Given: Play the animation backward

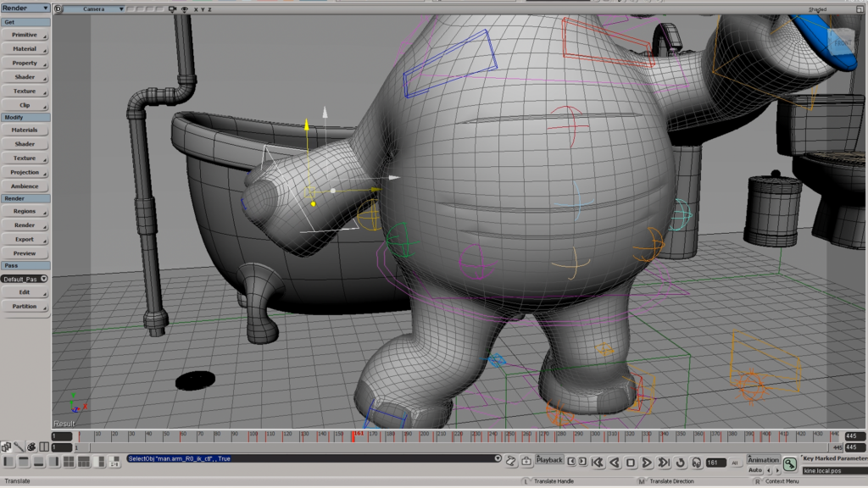Looking at the screenshot, I should [615, 463].
